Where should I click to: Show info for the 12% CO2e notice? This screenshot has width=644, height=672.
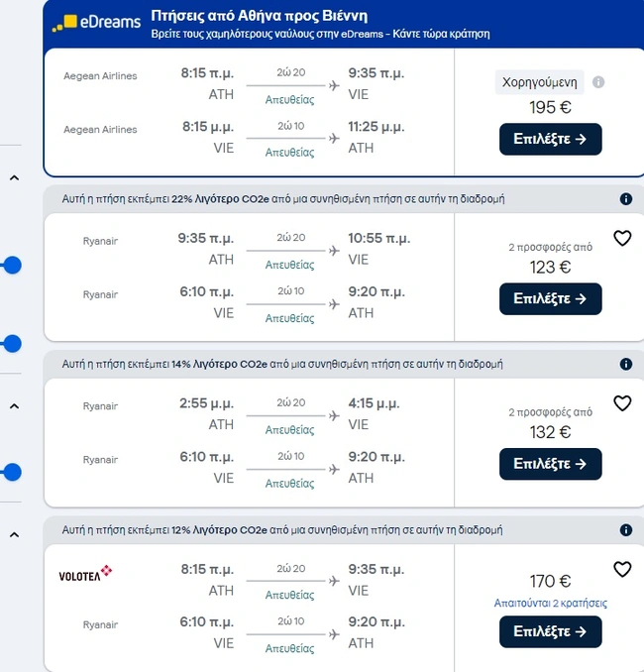tap(626, 530)
